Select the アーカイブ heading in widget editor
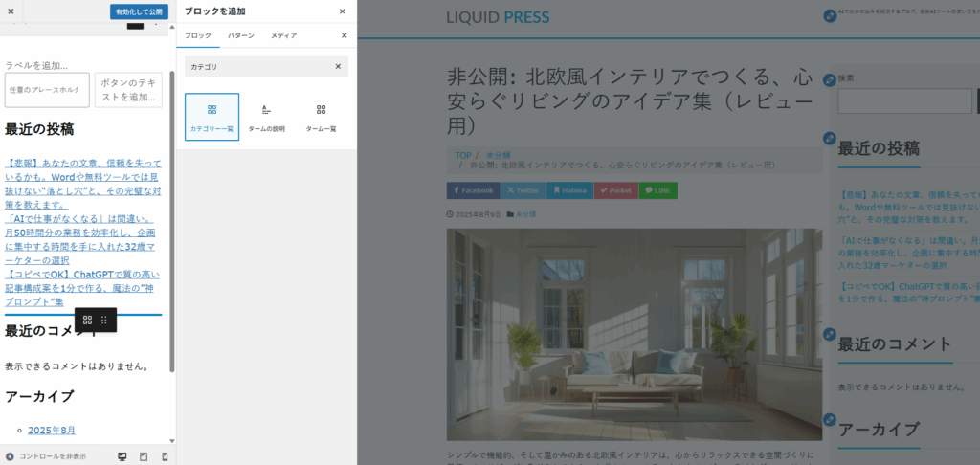980x465 pixels. (39, 396)
